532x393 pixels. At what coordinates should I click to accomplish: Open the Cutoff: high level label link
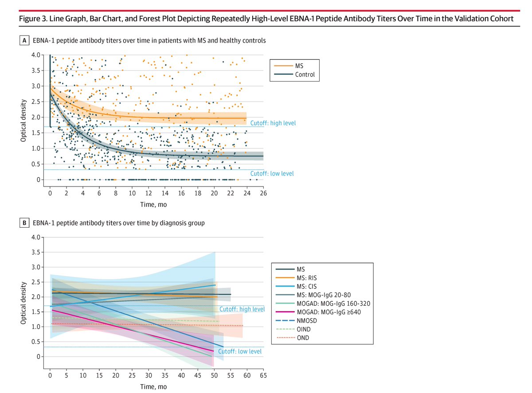click(272, 123)
